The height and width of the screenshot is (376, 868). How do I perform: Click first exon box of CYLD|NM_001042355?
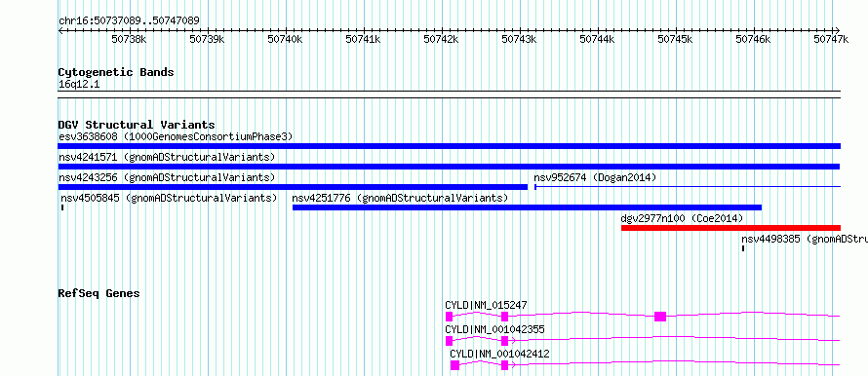[x=449, y=341]
